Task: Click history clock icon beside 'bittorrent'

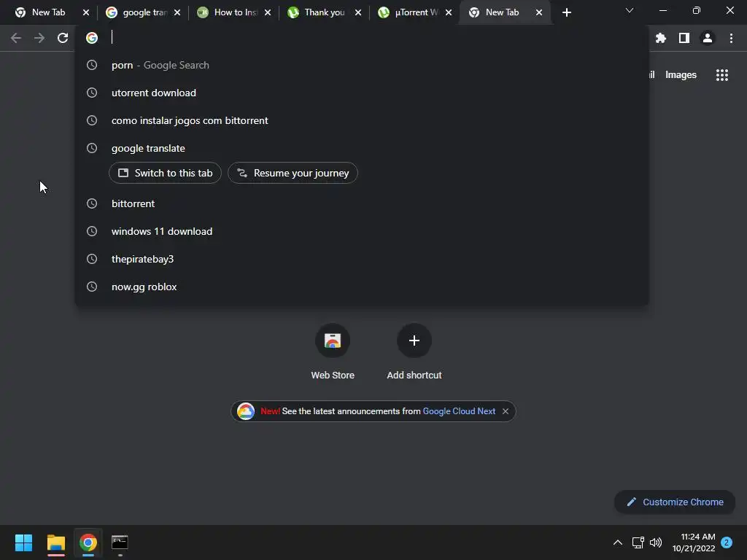Action: point(92,203)
